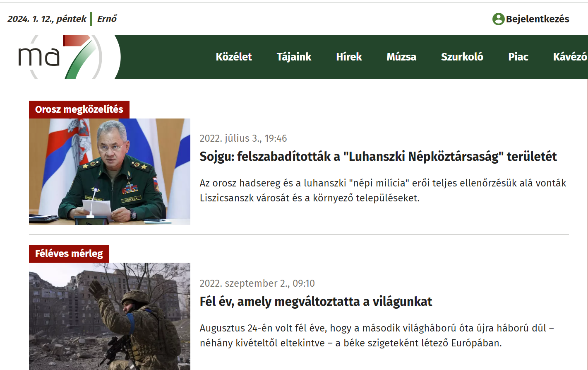Screen dimensions: 588x370
Task: Click the Ernő name day text
Action: tap(107, 19)
